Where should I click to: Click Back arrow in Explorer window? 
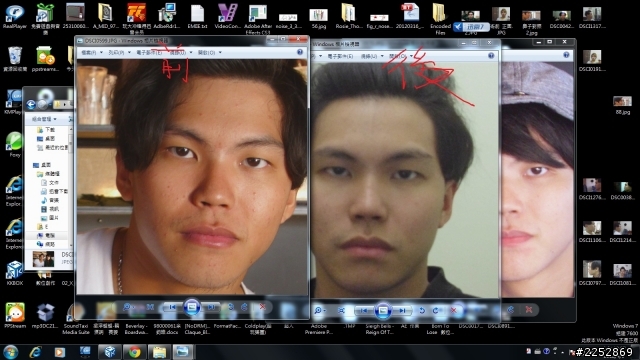point(31,104)
